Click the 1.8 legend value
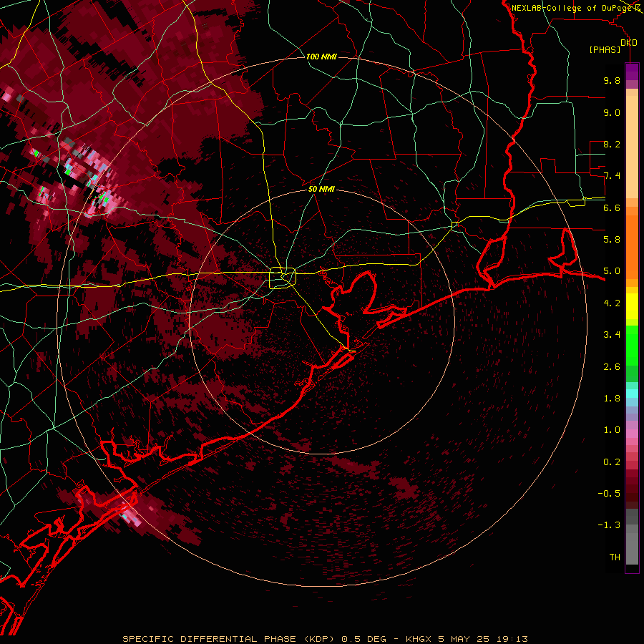Viewport: 644px width, 644px height. [612, 399]
